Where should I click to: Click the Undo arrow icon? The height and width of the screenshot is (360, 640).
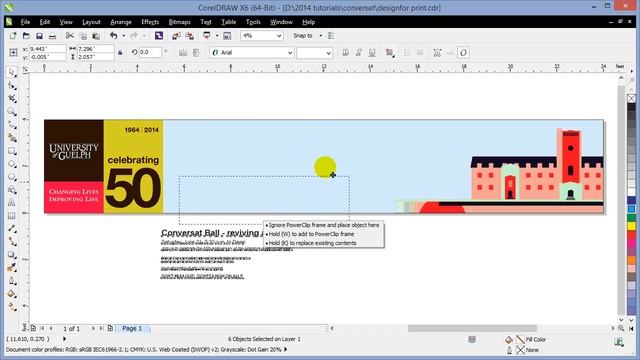click(x=114, y=36)
